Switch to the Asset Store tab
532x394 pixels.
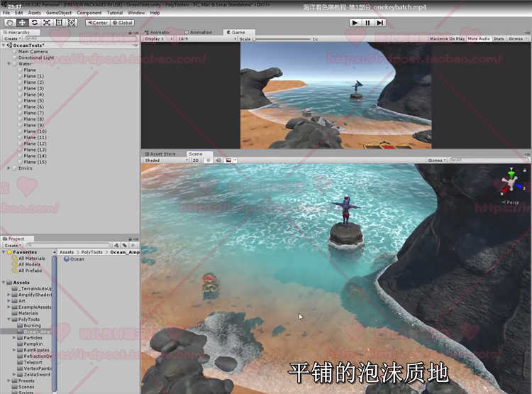pos(160,154)
